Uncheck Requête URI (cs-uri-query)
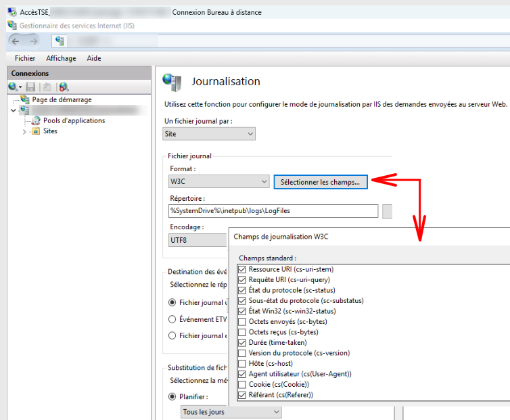 241,280
